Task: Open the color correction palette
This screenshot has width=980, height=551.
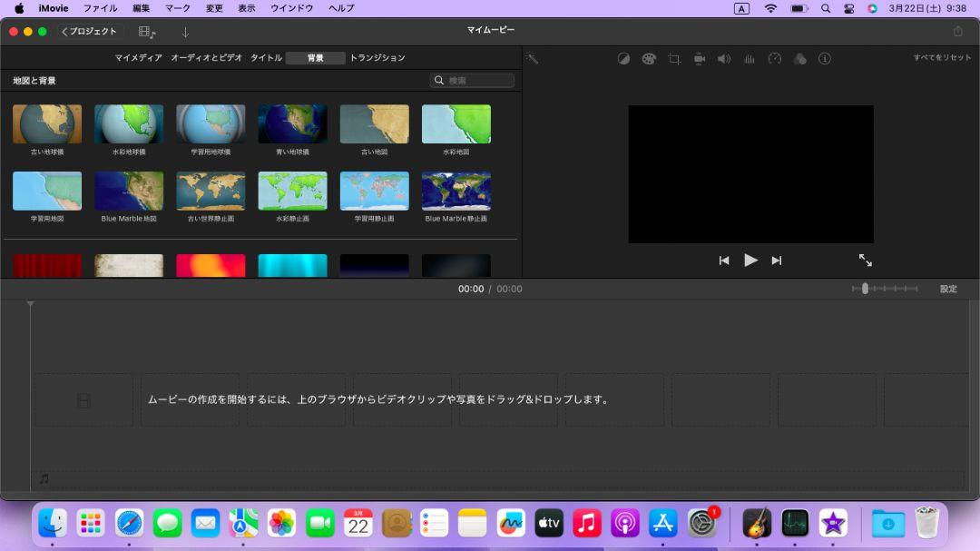Action: (x=649, y=59)
